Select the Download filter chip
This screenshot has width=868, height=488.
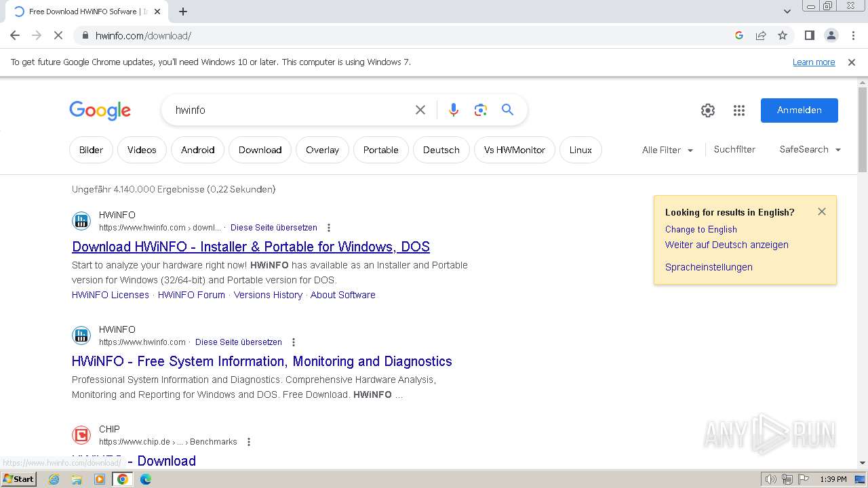[x=260, y=150]
